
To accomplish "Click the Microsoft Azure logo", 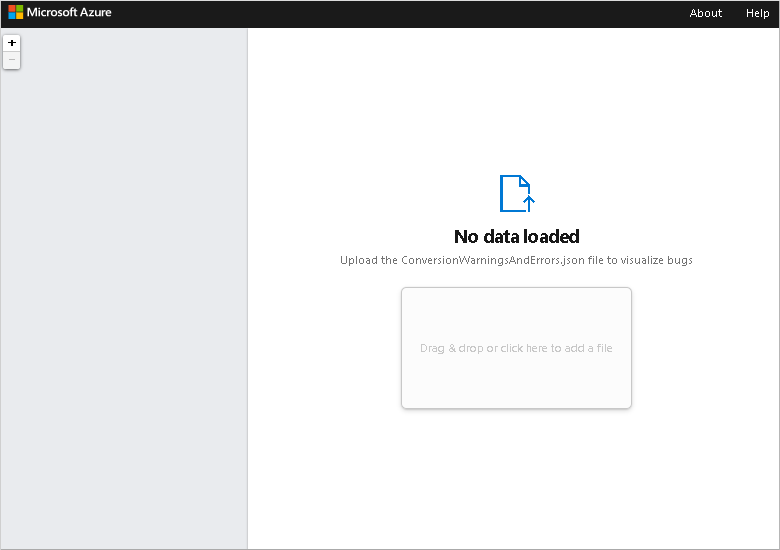I will [60, 12].
